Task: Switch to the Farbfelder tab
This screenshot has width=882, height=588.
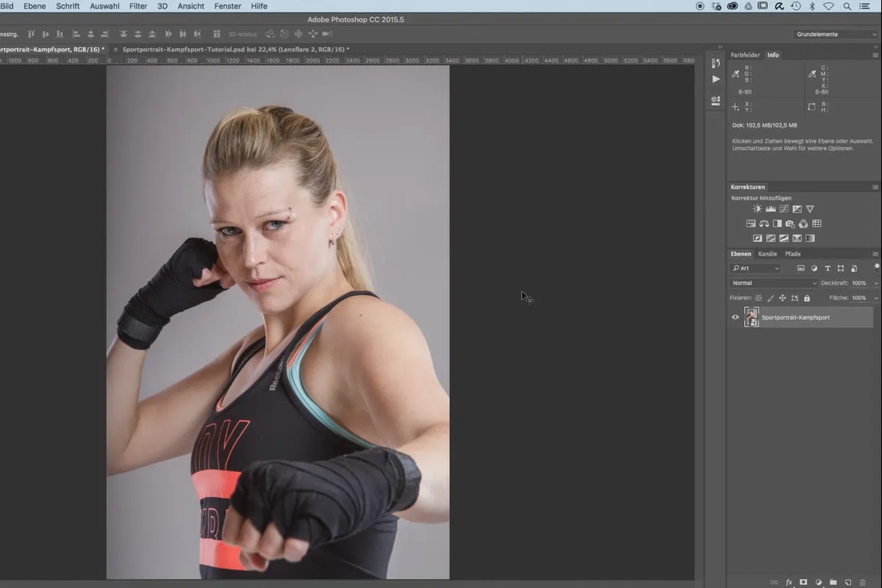Action: (x=745, y=55)
